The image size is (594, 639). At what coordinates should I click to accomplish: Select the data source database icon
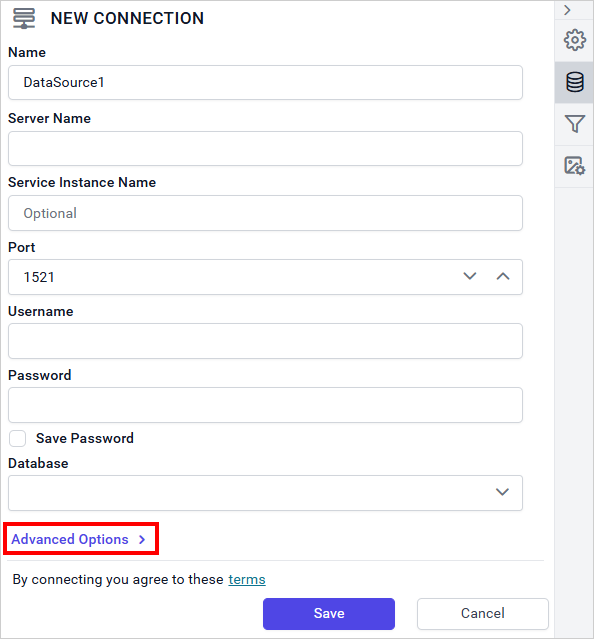point(574,82)
